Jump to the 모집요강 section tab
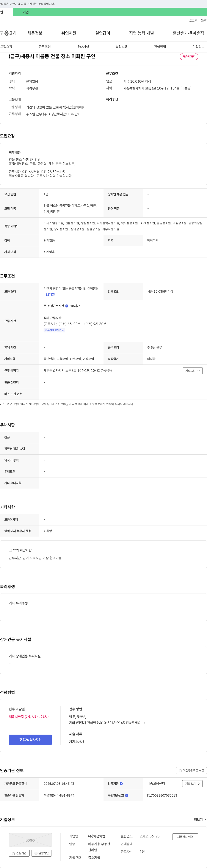 [x=6, y=47]
